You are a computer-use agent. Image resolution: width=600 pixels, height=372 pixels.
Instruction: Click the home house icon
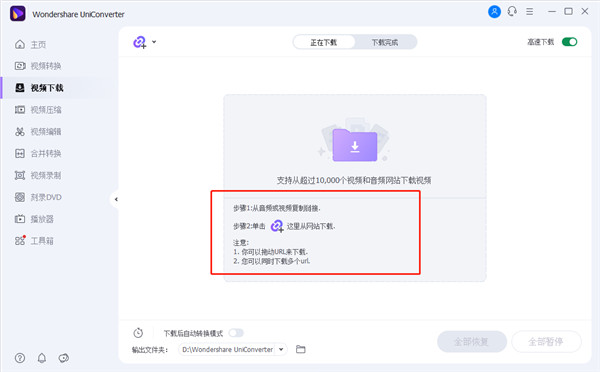click(x=20, y=44)
